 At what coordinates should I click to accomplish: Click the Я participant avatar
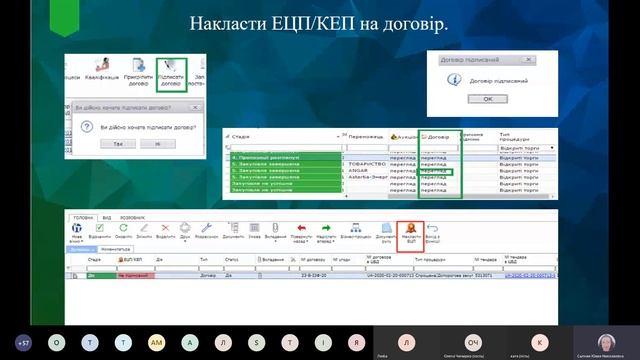(x=356, y=343)
